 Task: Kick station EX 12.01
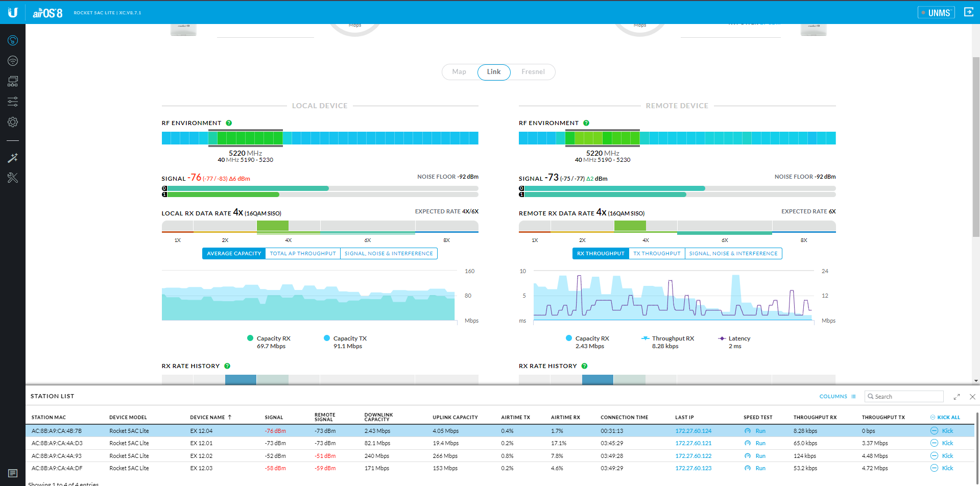(x=942, y=443)
